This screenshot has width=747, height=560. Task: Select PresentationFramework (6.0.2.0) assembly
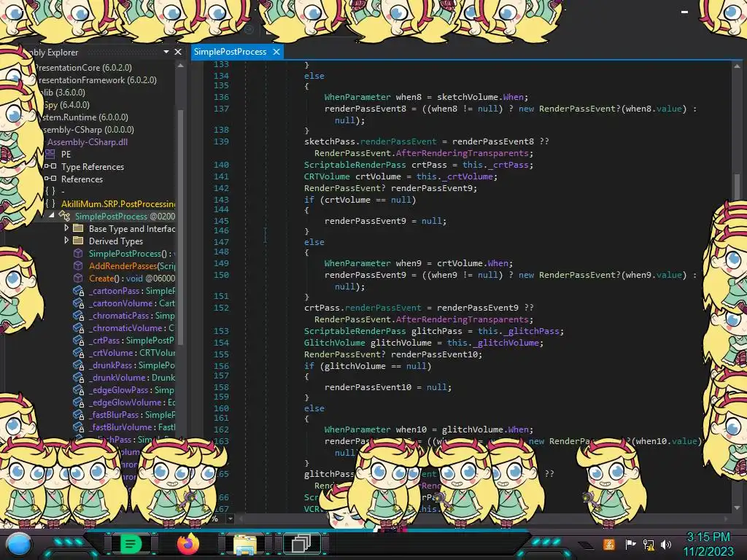coord(97,80)
